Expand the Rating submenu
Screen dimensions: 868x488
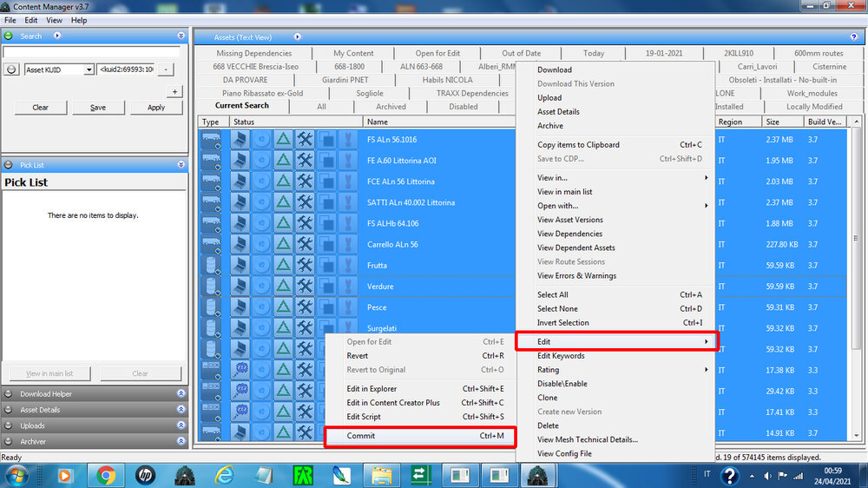point(616,369)
